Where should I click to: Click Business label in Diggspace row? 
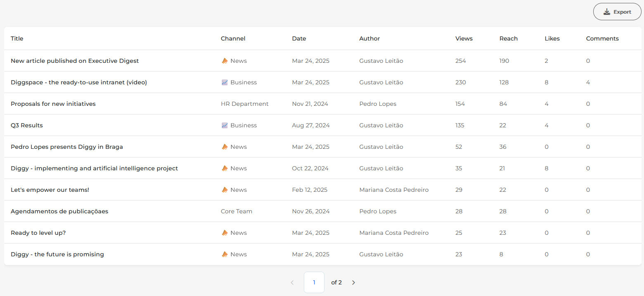point(244,82)
